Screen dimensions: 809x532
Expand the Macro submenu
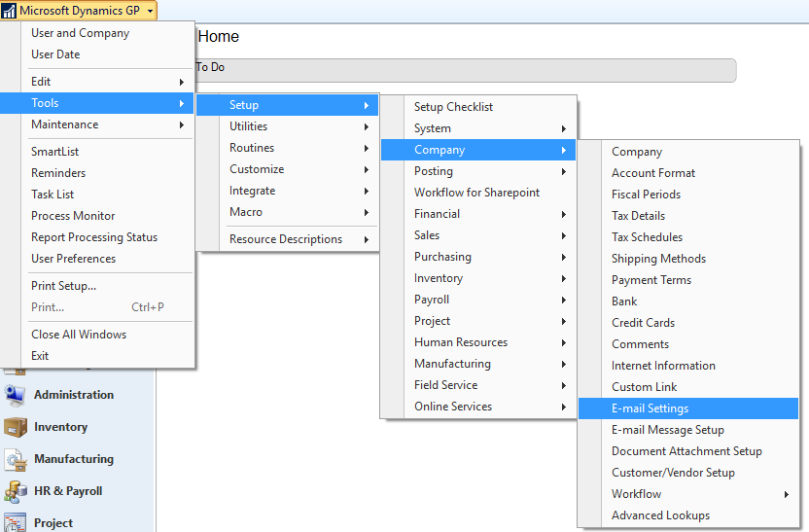pos(288,212)
